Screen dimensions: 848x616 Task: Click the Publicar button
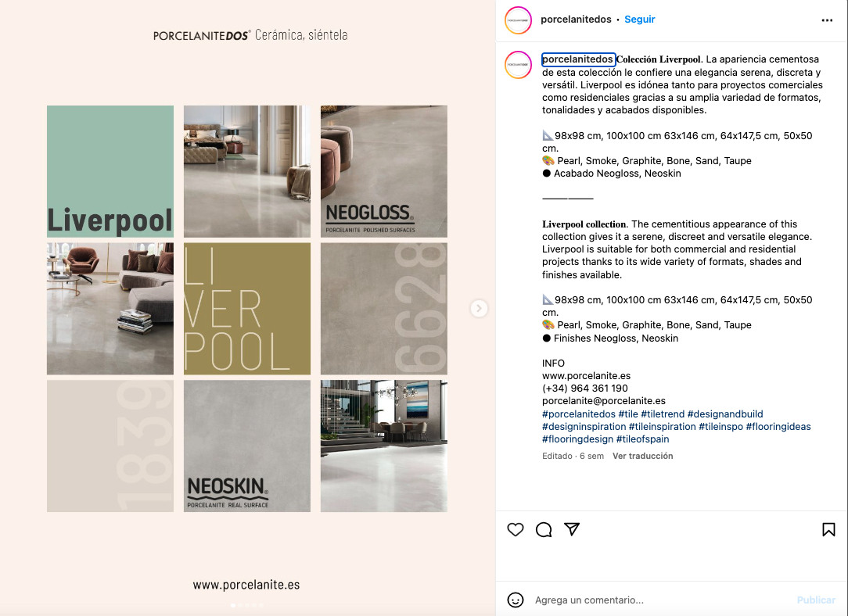point(816,600)
